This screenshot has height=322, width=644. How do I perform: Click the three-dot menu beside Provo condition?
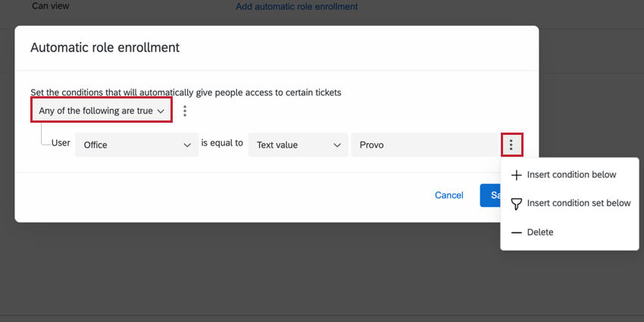(511, 145)
